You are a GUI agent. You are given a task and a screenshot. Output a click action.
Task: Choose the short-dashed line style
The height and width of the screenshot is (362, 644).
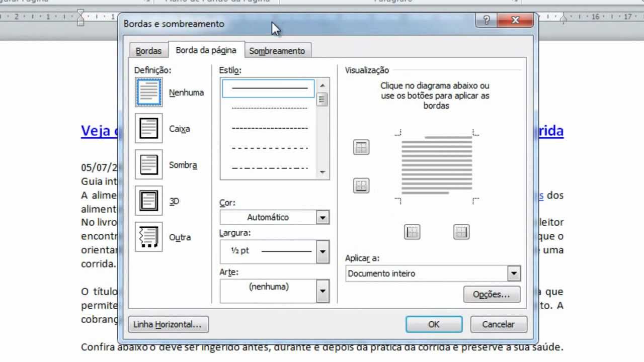[269, 128]
